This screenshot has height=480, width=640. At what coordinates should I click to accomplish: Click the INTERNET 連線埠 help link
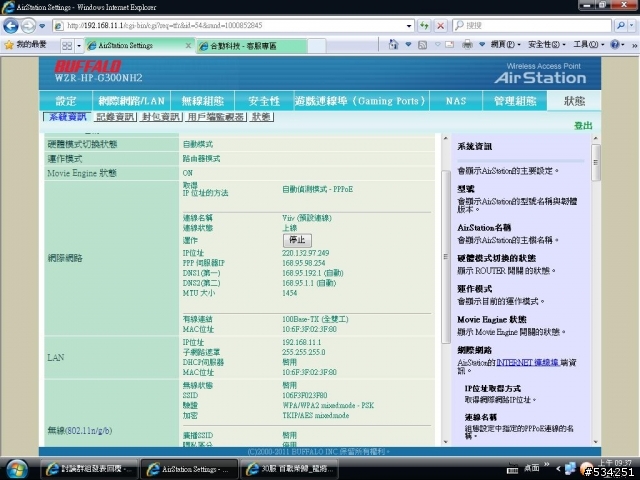pyautogui.click(x=527, y=362)
